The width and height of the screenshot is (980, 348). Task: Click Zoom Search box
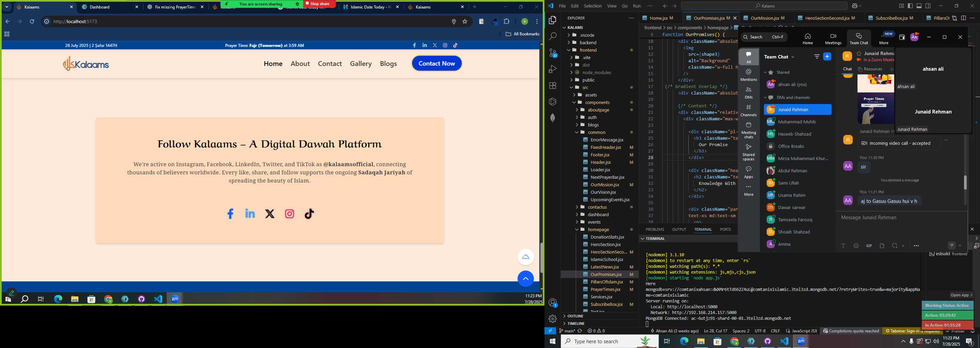point(764,37)
